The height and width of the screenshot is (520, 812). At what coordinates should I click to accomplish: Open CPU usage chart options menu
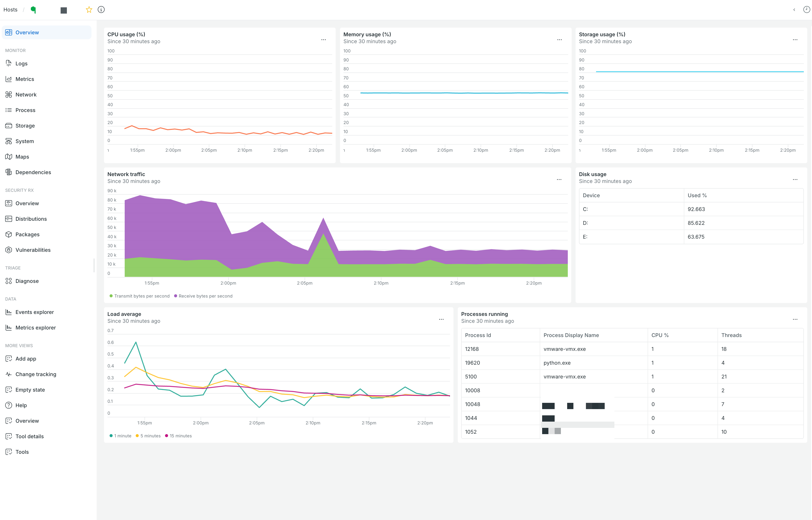tap(323, 40)
